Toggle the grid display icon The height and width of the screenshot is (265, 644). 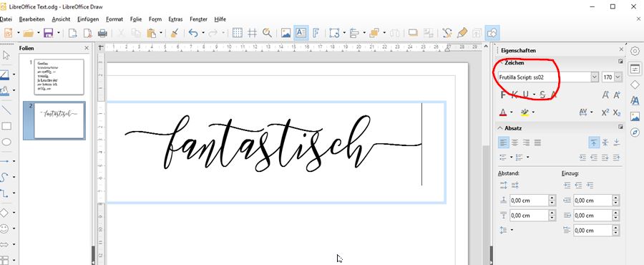point(238,33)
